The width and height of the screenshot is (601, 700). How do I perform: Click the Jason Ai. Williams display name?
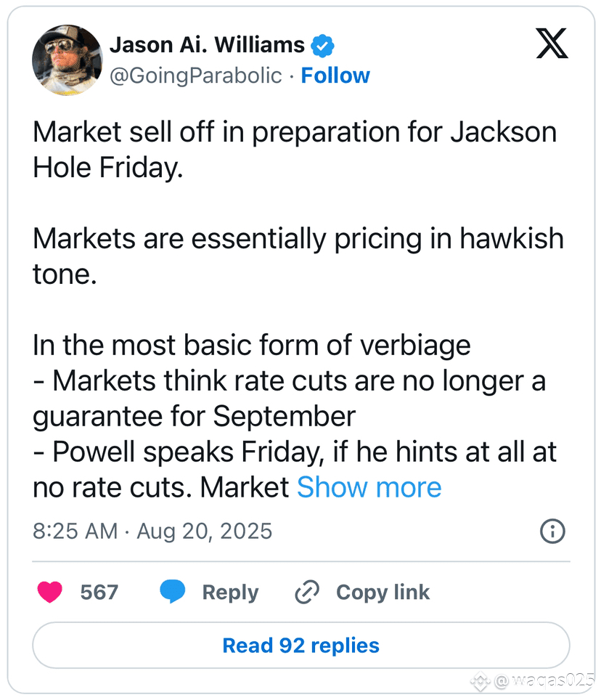tap(207, 45)
